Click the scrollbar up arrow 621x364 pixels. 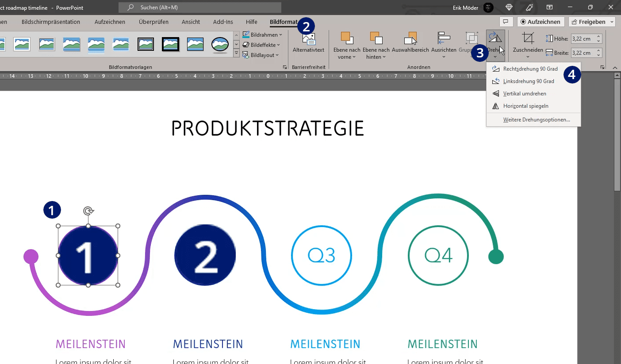click(x=617, y=76)
